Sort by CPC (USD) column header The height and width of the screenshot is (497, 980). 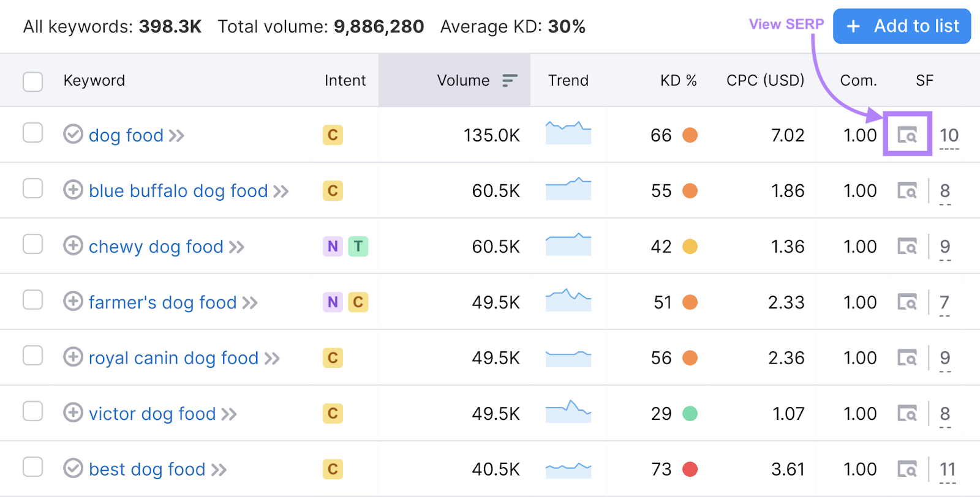tap(765, 81)
